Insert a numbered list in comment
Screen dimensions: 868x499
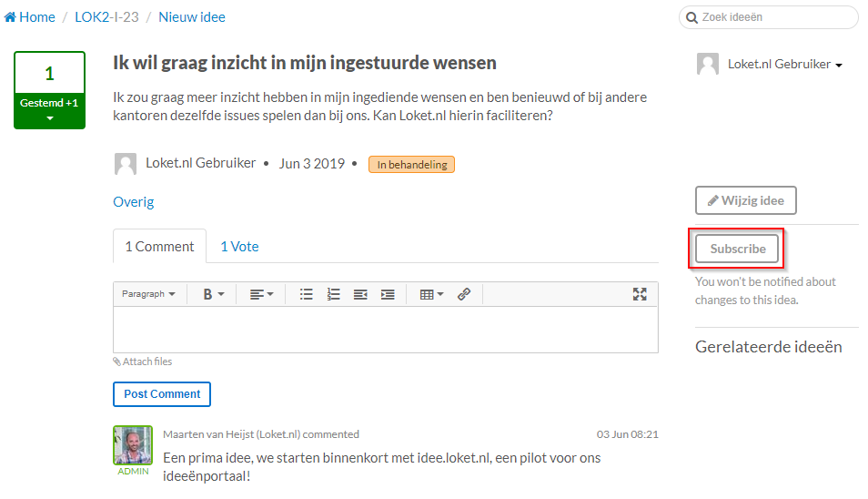334,294
